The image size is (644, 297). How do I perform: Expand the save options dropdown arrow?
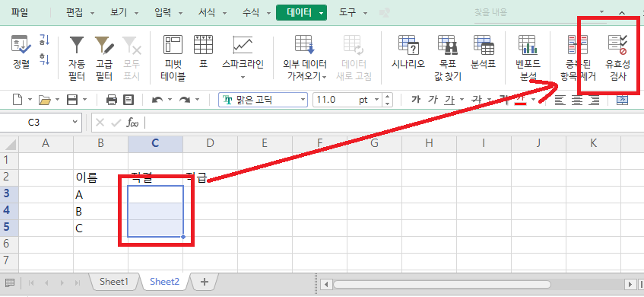[84, 100]
